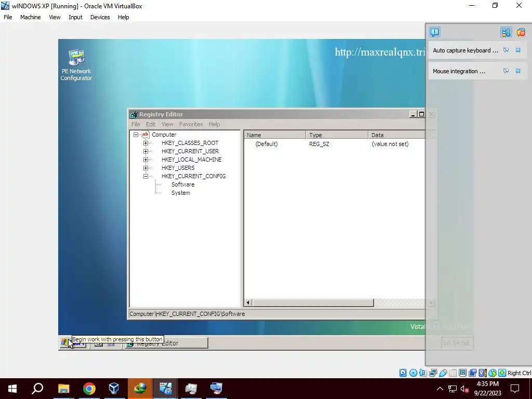Screen dimensions: 532x399
Task: Open Windows search from the taskbar
Action: click(x=37, y=389)
